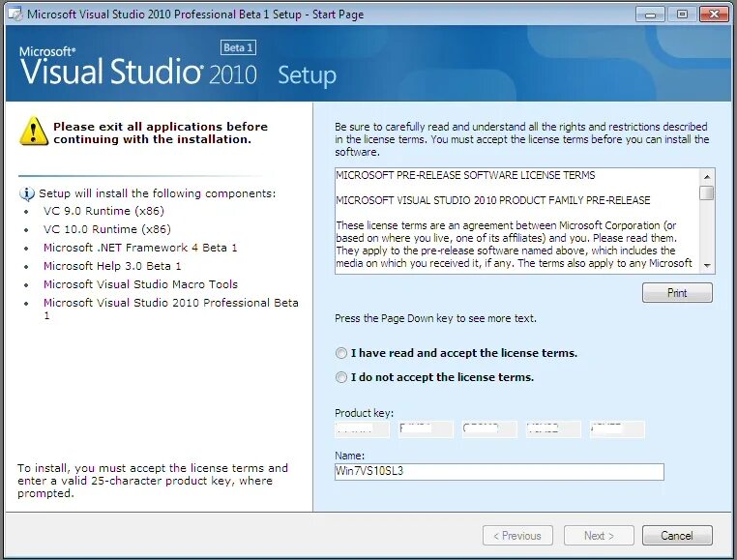Click 'VC 10.0 Runtime (x86)' component
This screenshot has height=560, width=737.
[x=107, y=229]
